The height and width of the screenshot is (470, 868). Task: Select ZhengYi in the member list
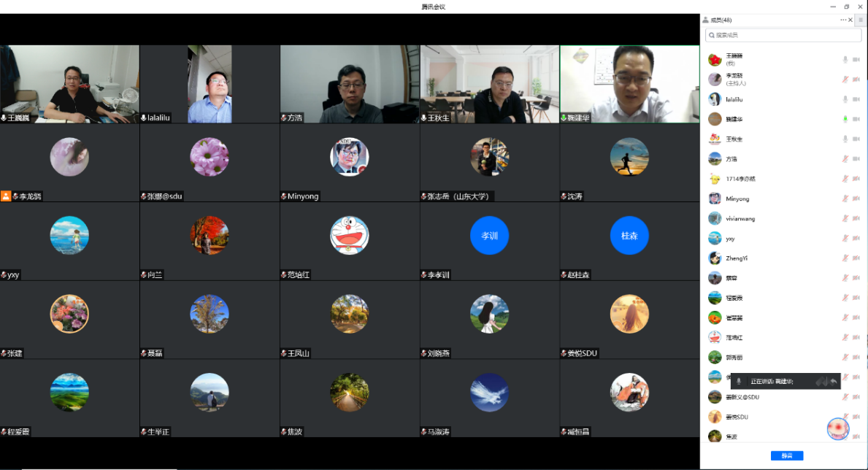point(737,258)
